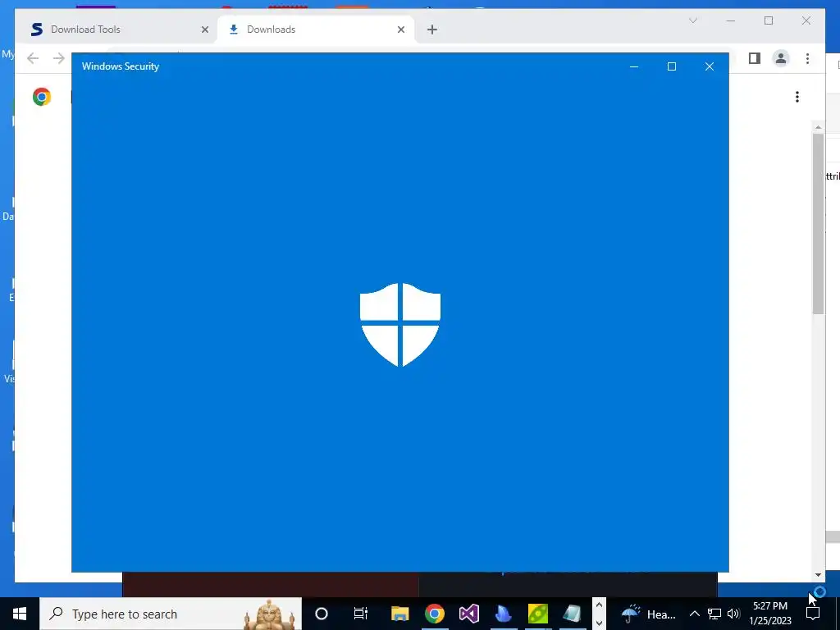Click scrollbar down arrow in Chrome
This screenshot has width=840, height=630.
coord(818,574)
